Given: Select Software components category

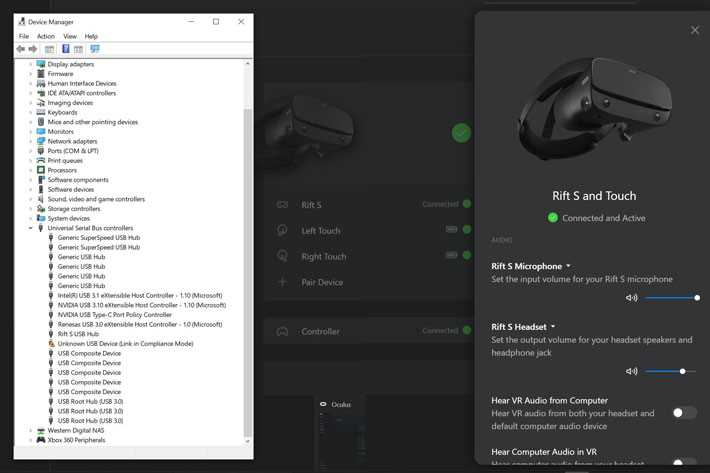Looking at the screenshot, I should [78, 180].
